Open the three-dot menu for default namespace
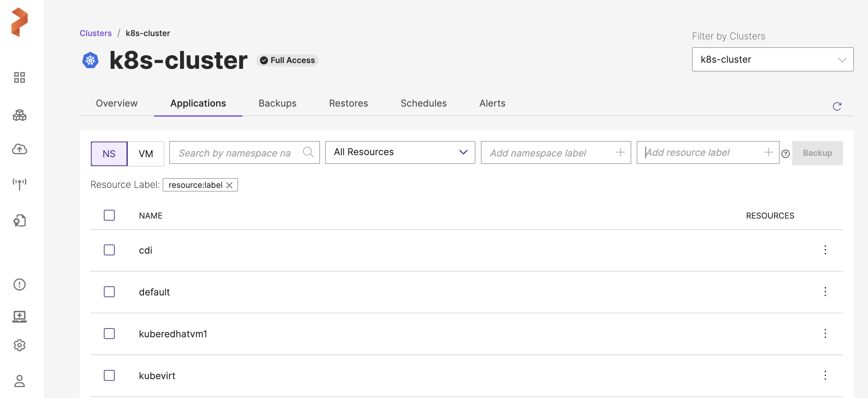 point(825,292)
